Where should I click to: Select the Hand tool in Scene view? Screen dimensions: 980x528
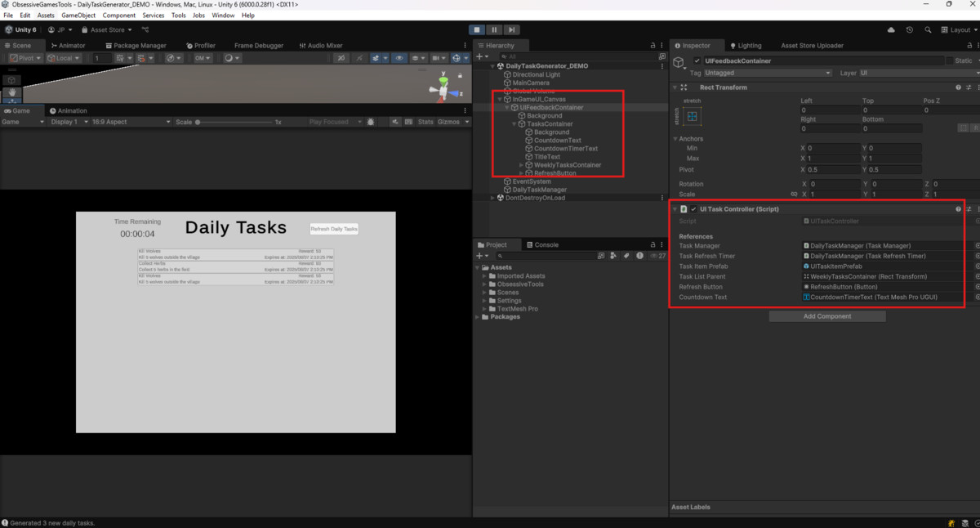click(12, 92)
